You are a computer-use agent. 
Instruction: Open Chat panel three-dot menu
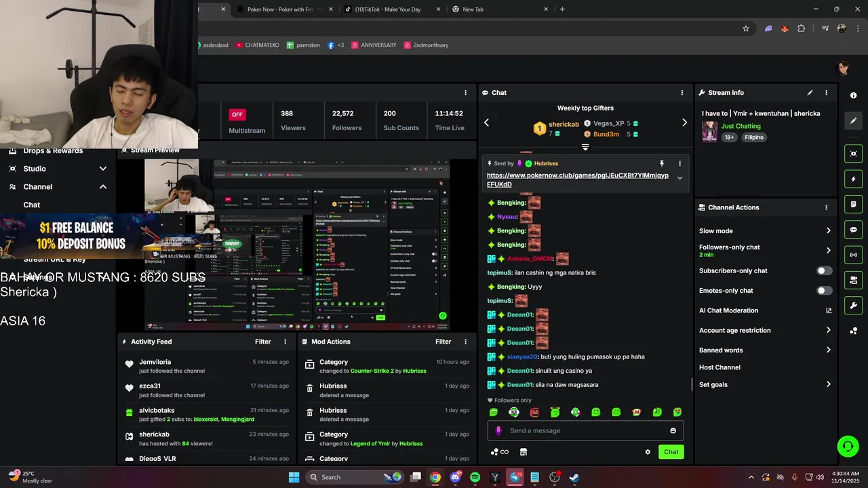click(682, 93)
